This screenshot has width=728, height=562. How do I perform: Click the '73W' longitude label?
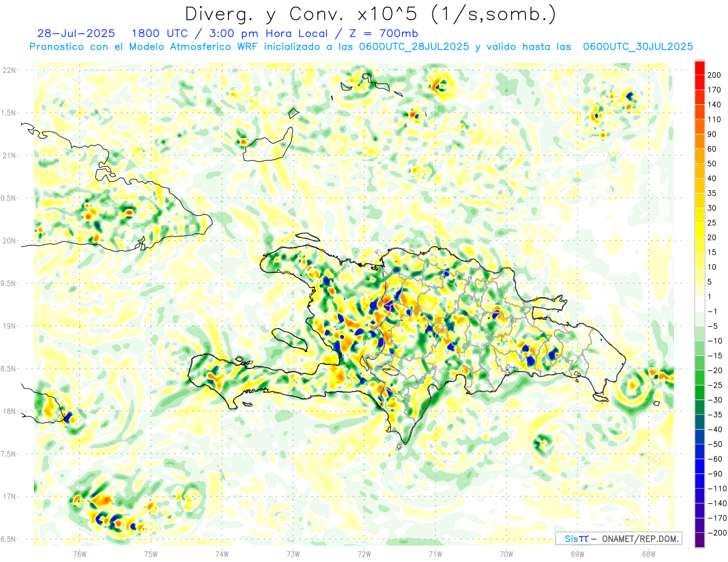pyautogui.click(x=293, y=554)
